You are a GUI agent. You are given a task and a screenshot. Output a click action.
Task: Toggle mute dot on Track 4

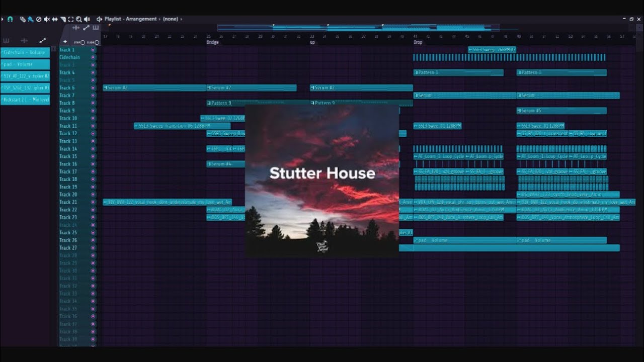(93, 72)
